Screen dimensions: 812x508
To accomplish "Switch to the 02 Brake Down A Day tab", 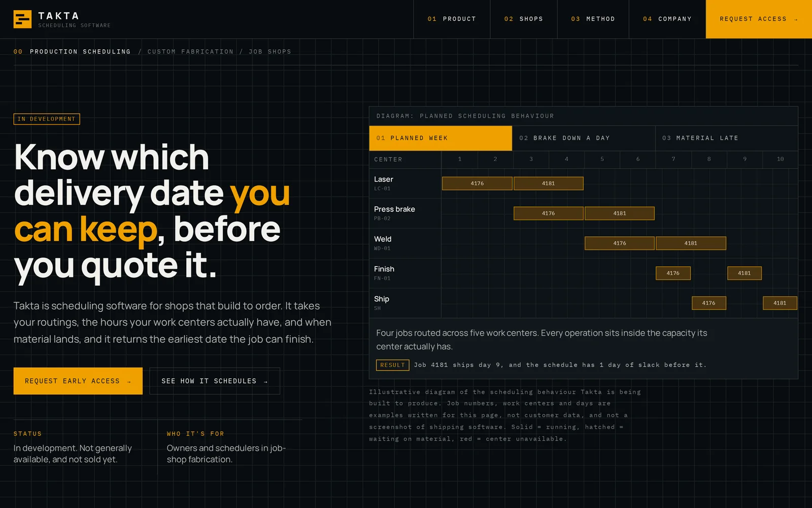I will 584,138.
